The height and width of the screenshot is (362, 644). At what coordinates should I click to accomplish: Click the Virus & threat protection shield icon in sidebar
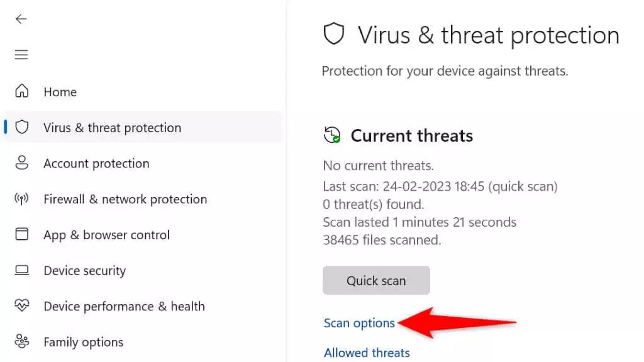coord(22,127)
